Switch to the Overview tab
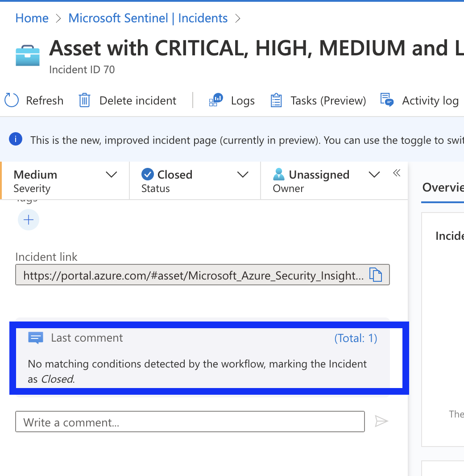The image size is (464, 476). coord(443,187)
